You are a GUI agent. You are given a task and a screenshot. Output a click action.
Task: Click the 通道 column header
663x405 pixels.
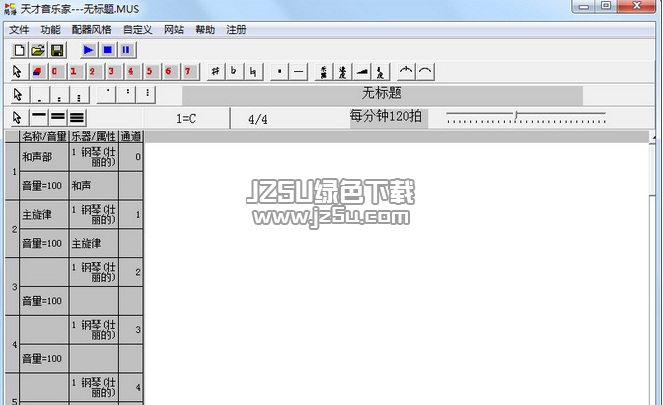tap(131, 136)
